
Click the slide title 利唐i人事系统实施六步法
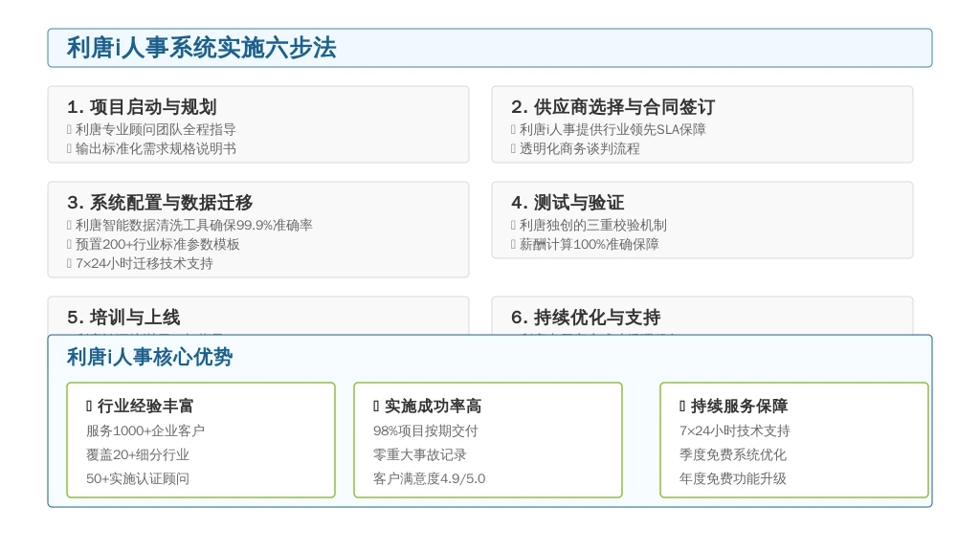(201, 48)
